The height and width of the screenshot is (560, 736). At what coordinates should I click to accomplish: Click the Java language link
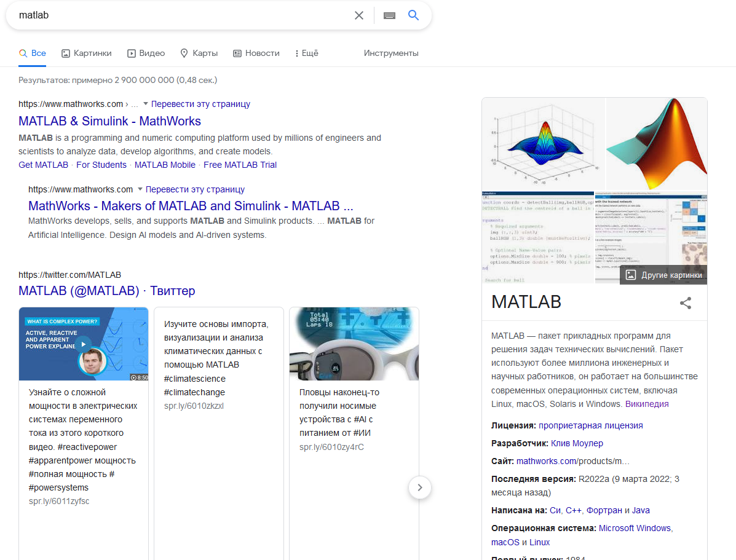coord(641,511)
